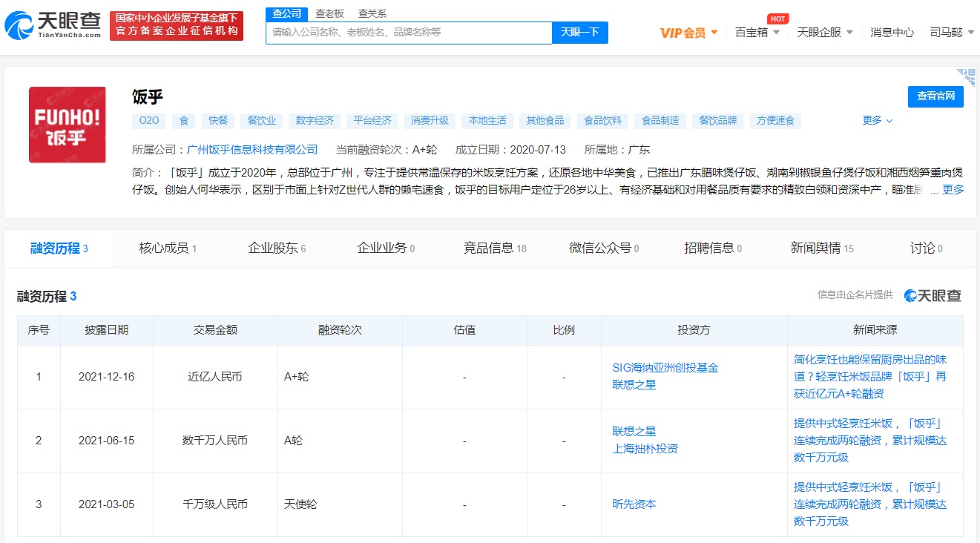This screenshot has height=543, width=980.
Task: Open the news source link in the A轮 row
Action: pyautogui.click(x=870, y=441)
